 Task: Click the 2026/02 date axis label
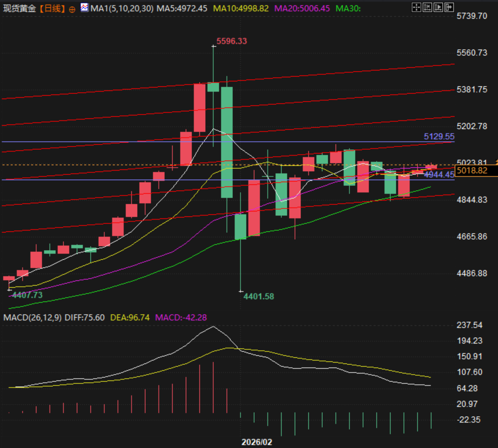coord(256,442)
